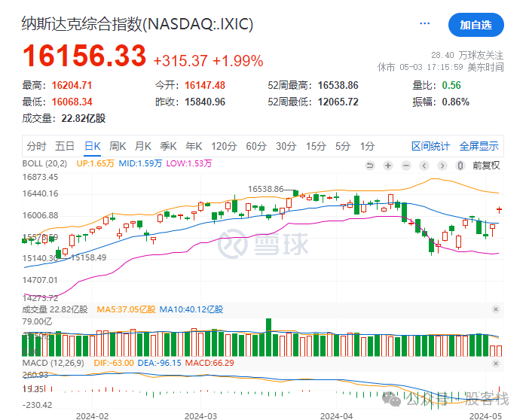Zoom out the chart with minus icon
The width and height of the screenshot is (526, 420).
tap(406, 166)
